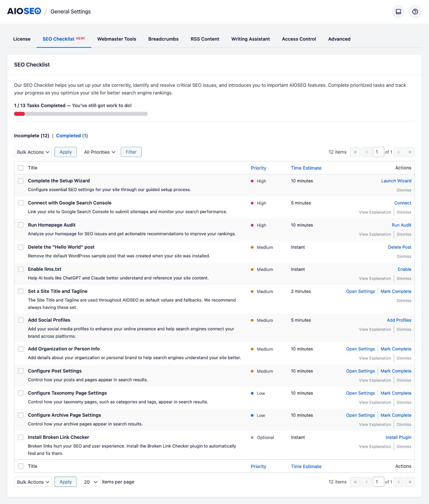
Task: Dismiss the Install Broken Link Checker task
Action: (x=404, y=447)
